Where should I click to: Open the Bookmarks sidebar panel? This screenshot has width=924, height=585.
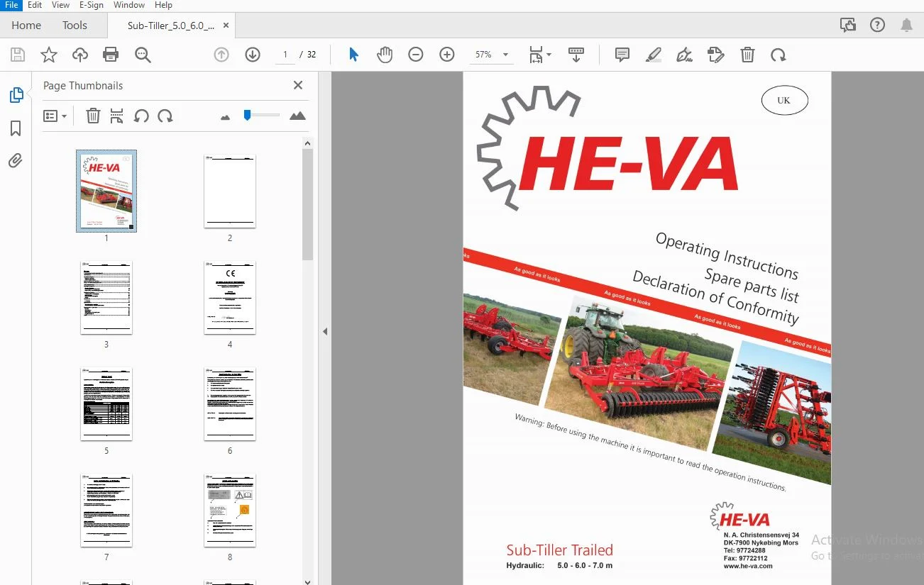pyautogui.click(x=16, y=128)
